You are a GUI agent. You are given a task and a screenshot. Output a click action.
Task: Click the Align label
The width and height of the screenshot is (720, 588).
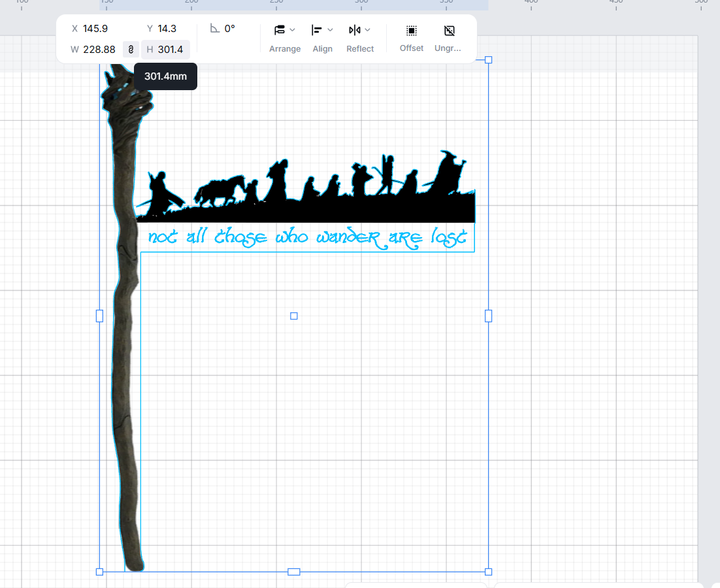[322, 48]
